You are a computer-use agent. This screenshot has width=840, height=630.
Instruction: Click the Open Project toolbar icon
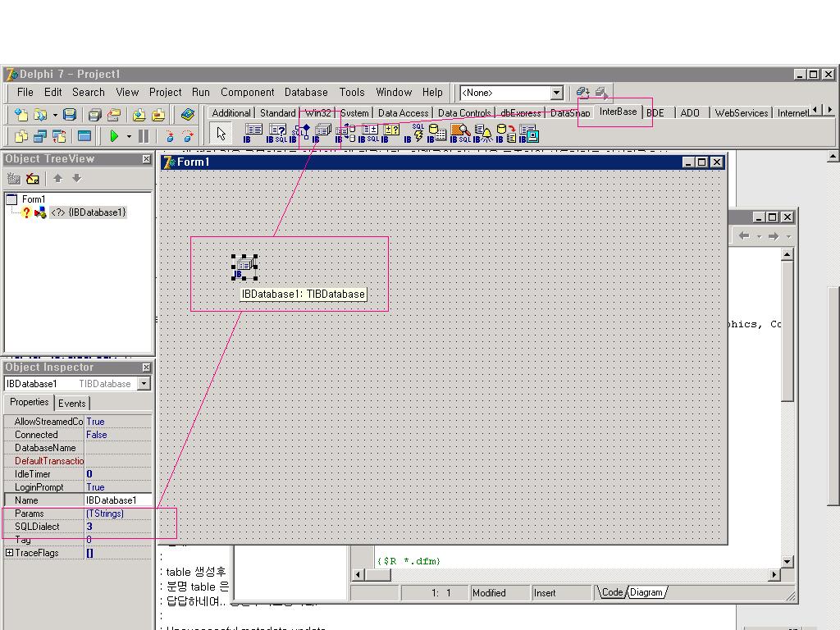[x=113, y=115]
